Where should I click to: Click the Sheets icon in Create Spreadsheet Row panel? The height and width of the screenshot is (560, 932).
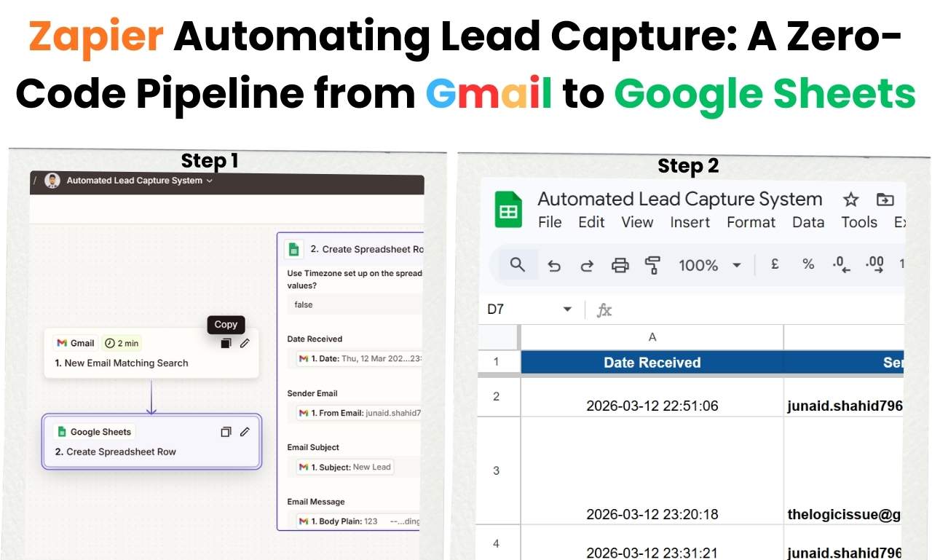click(293, 249)
